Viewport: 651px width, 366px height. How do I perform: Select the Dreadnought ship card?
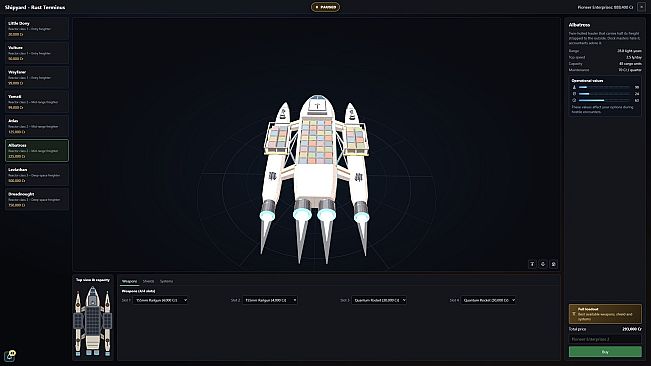point(37,199)
